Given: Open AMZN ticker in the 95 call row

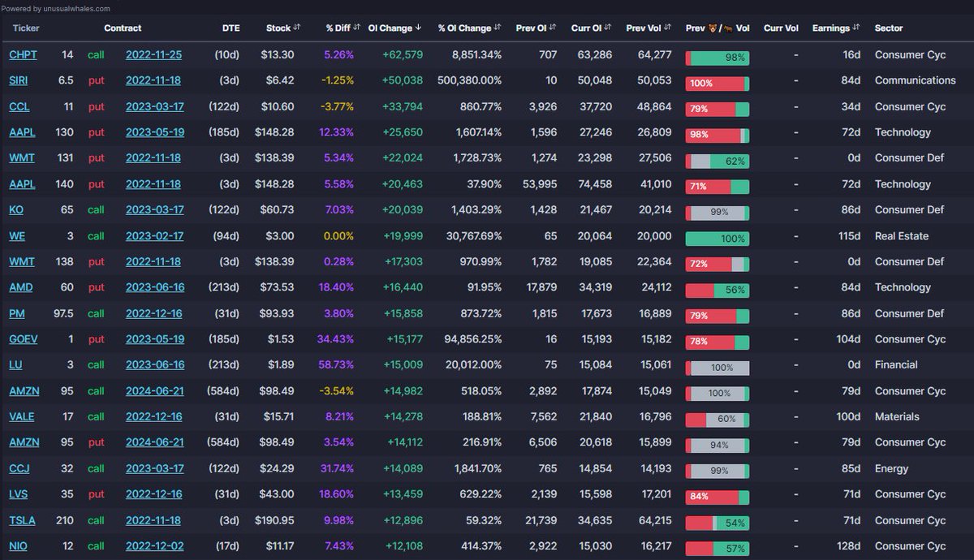Looking at the screenshot, I should click(x=24, y=391).
